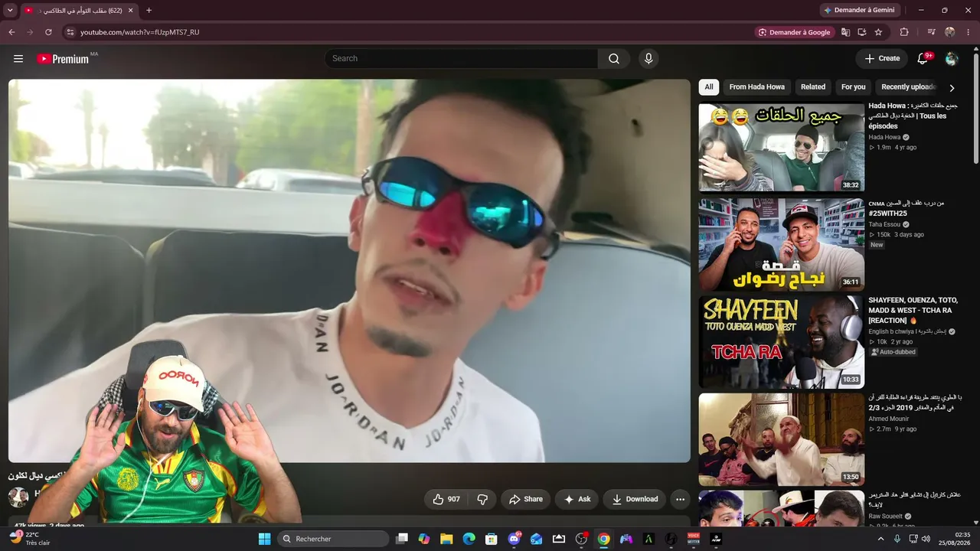Open the YouTube account avatar menu

tap(952, 59)
